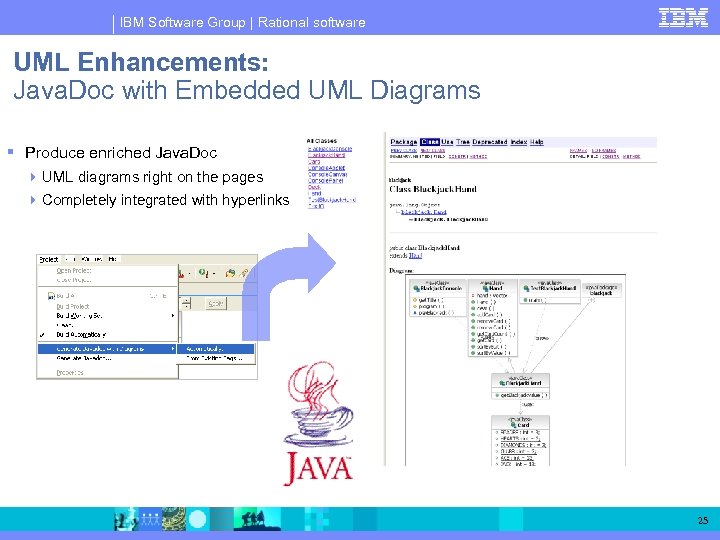720x540 pixels.
Task: Switch to the Use tab in JavaDoc
Action: 447,142
